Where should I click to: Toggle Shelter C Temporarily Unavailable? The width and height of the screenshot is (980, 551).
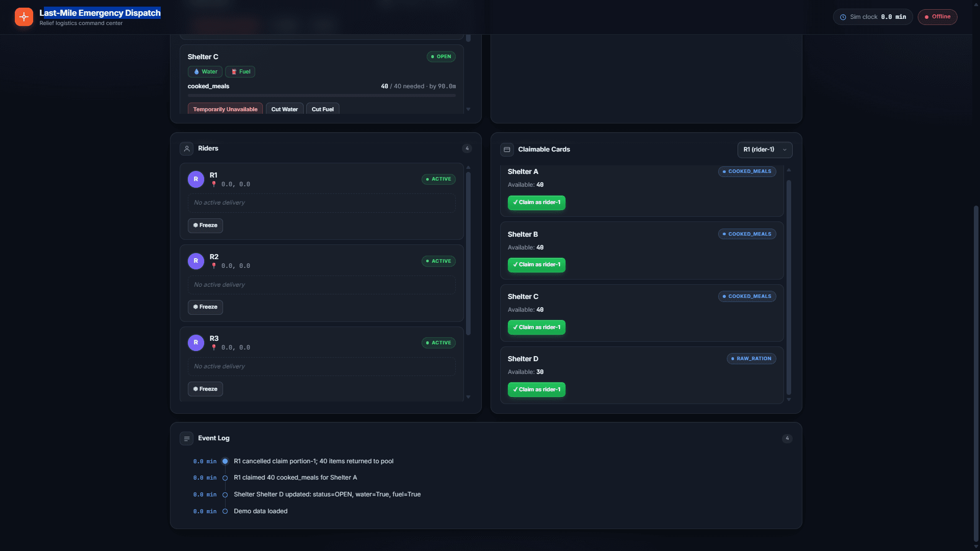click(x=225, y=109)
